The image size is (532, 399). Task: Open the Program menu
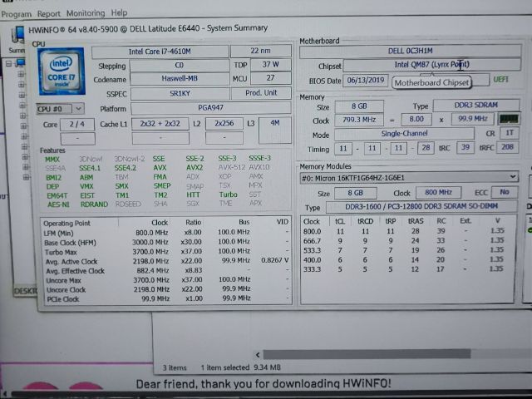[x=16, y=13]
